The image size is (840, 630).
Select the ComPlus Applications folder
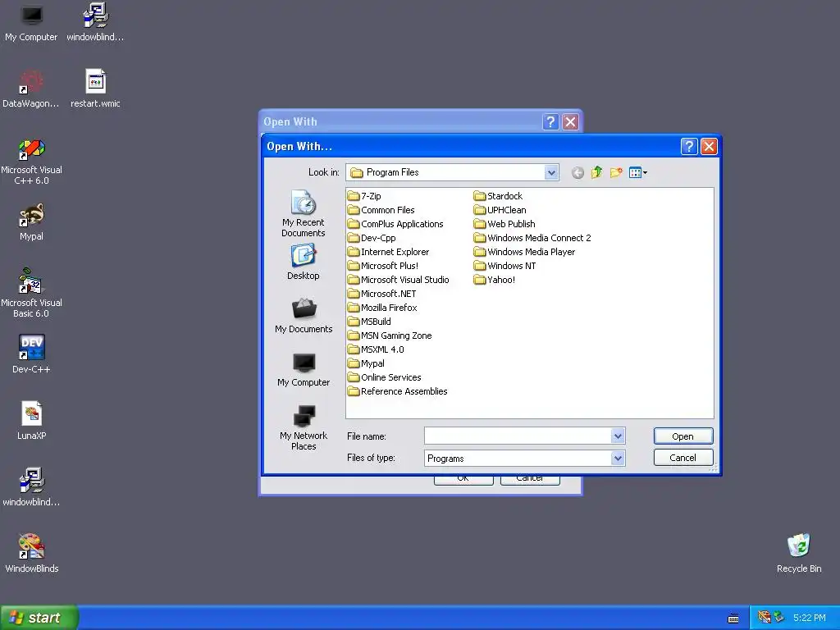coord(395,224)
